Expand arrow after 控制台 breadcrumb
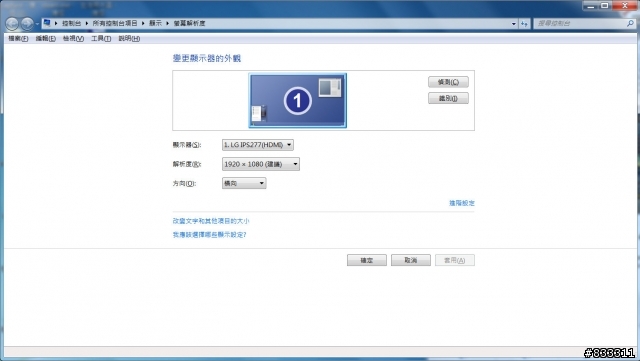 87,23
